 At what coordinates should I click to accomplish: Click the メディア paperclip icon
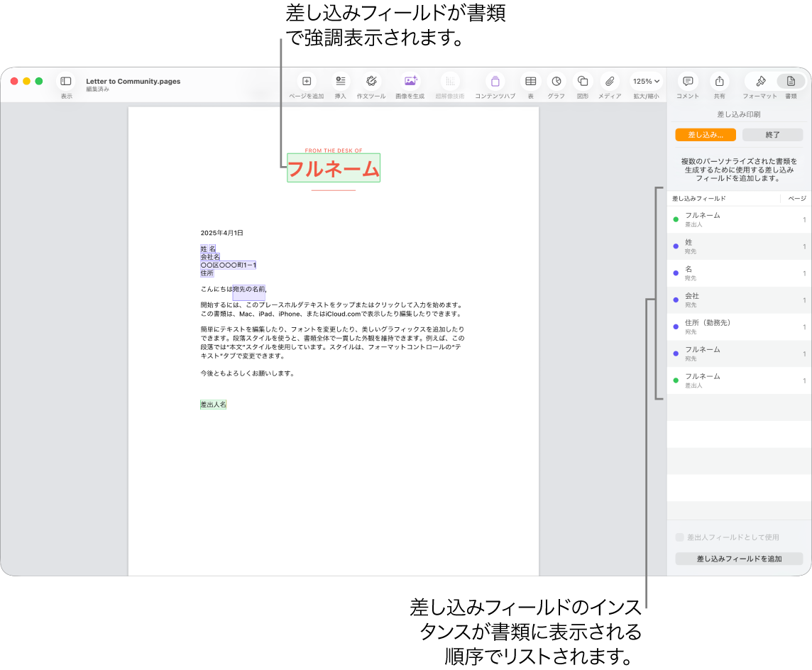(x=609, y=82)
